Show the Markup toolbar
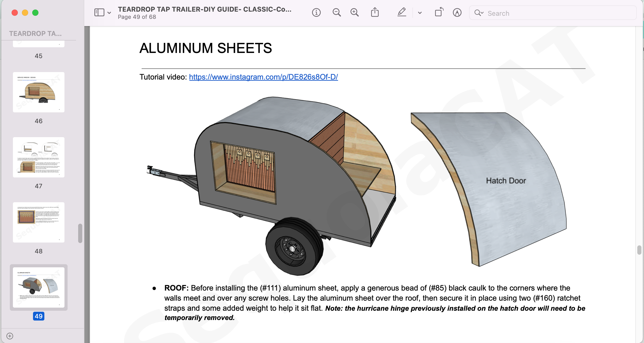Viewport: 644px width, 343px height. point(457,13)
